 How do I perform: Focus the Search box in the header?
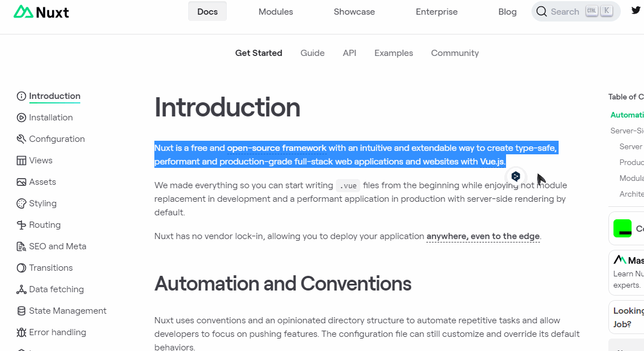pos(576,11)
